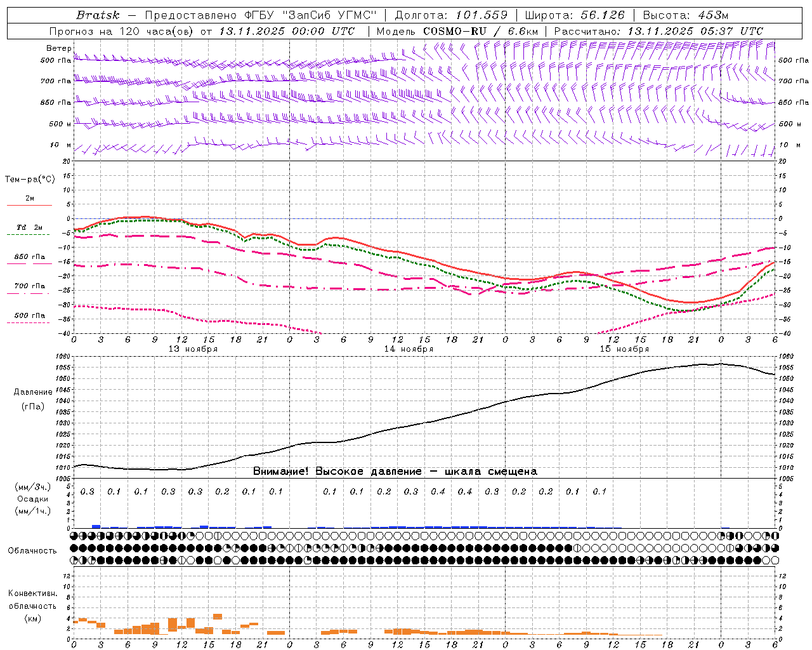Select the "Ветер" wind panel label
The image size is (812, 650).
coord(58,48)
